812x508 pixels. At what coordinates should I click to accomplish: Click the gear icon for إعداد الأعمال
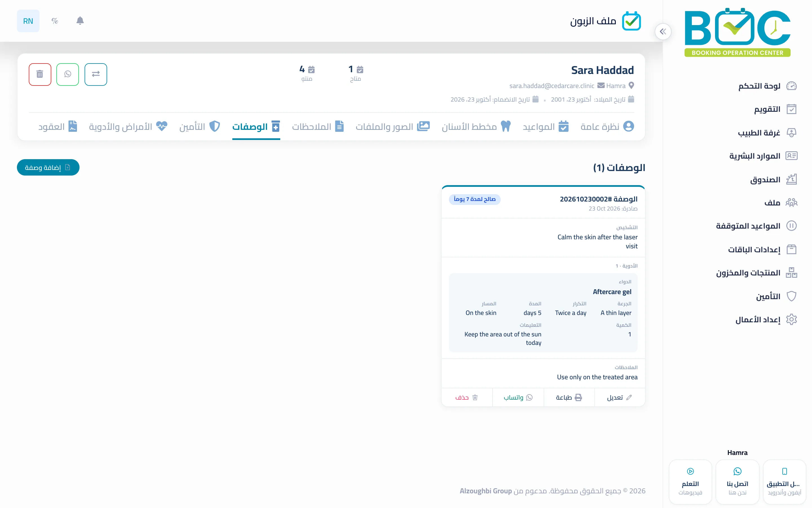tap(791, 319)
